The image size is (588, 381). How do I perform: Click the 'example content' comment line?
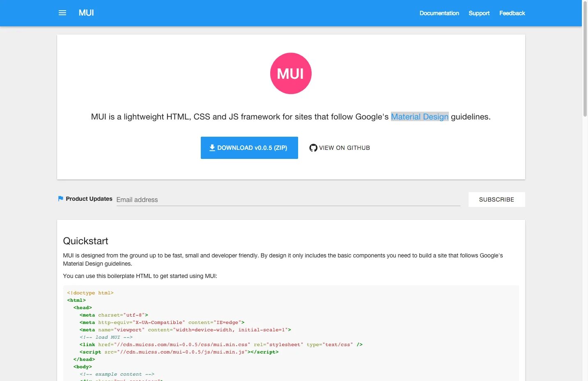pos(117,374)
